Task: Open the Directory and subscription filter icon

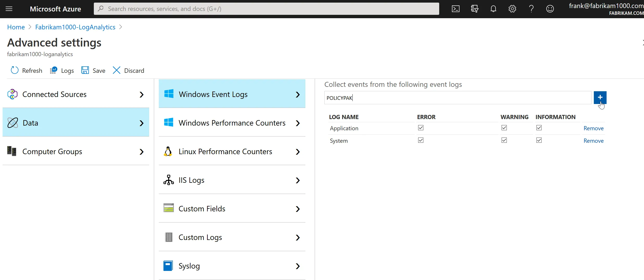Action: tap(475, 9)
